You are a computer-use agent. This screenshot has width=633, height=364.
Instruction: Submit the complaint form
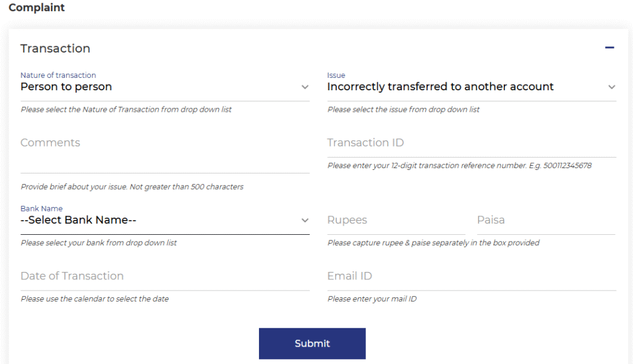pos(312,344)
